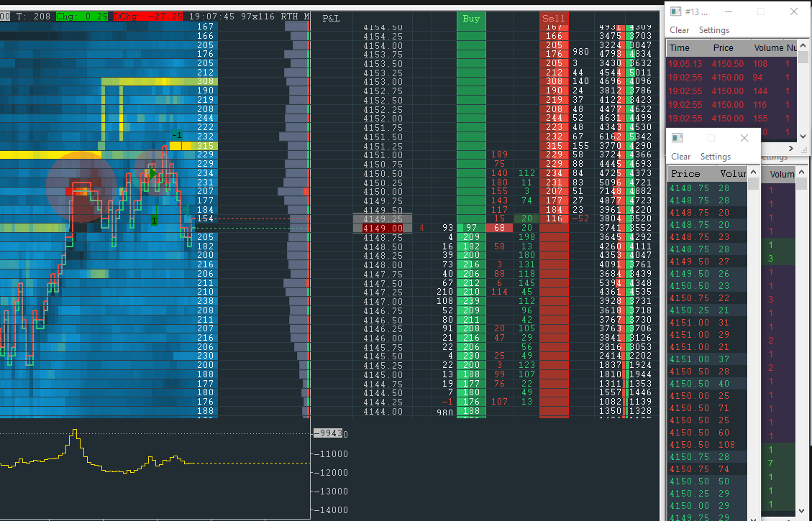812x521 pixels.
Task: Click the #13 window title icon
Action: tap(676, 11)
